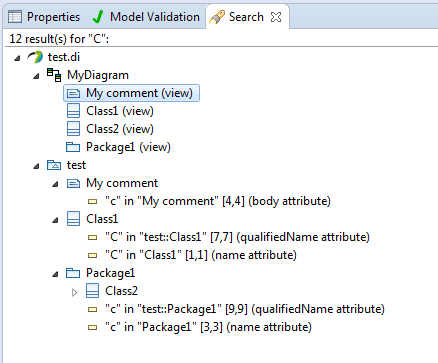The width and height of the screenshot is (438, 363).
Task: Click the MyDiagram class diagram icon
Action: click(x=54, y=75)
